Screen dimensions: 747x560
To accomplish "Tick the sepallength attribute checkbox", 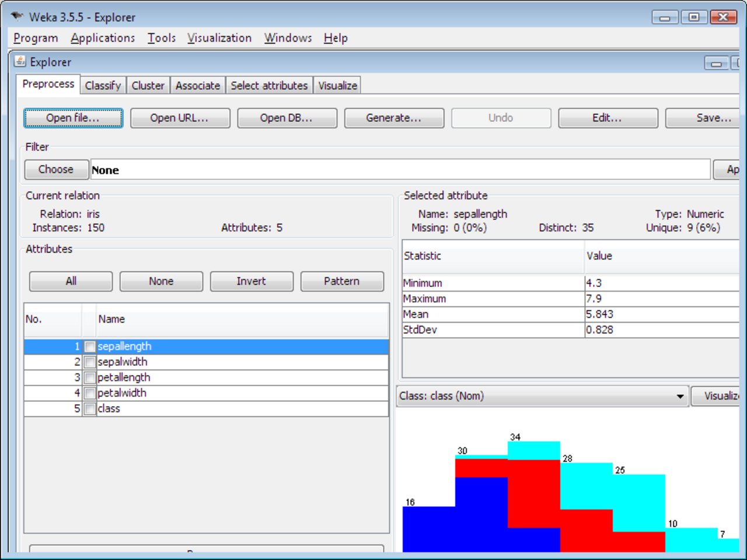I will tap(90, 346).
